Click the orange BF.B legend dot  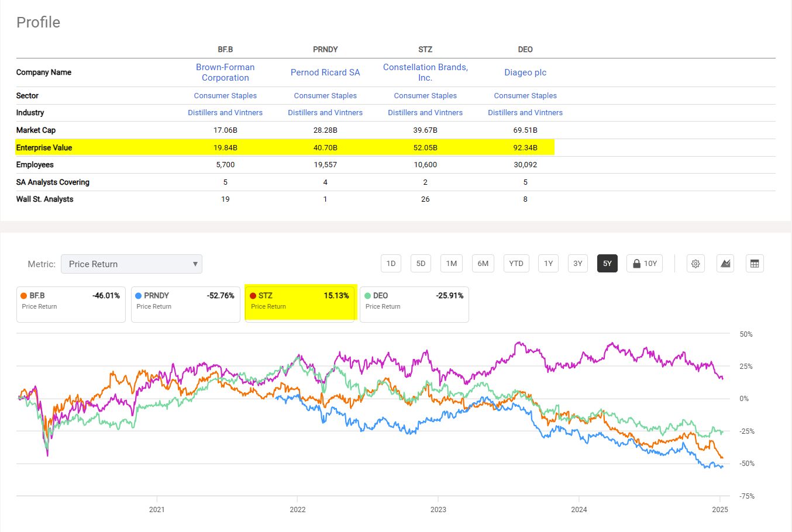coord(24,296)
